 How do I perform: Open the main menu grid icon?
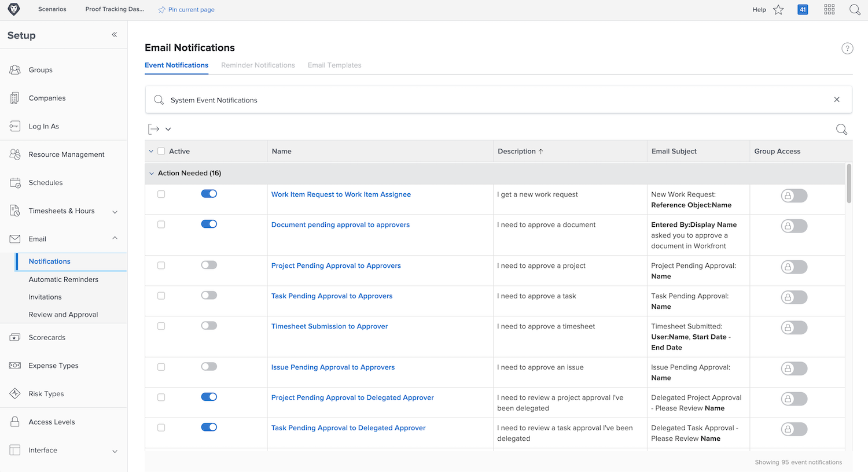[829, 10]
